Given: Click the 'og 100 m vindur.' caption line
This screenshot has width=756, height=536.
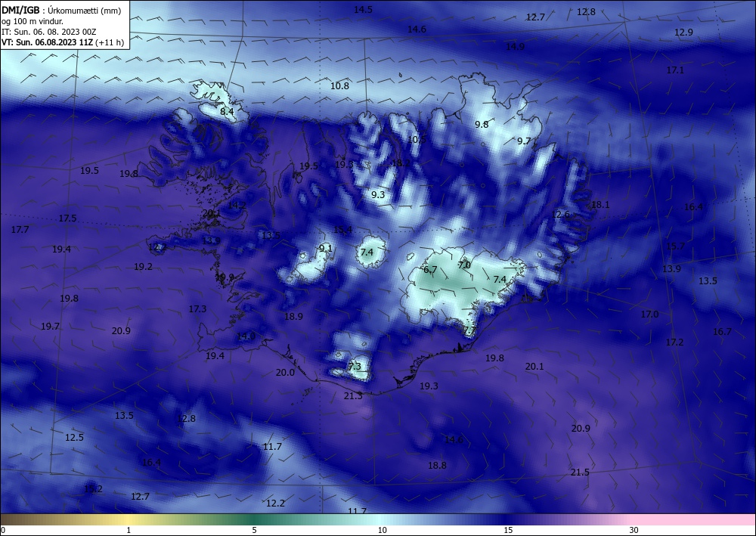Looking at the screenshot, I should click(33, 21).
